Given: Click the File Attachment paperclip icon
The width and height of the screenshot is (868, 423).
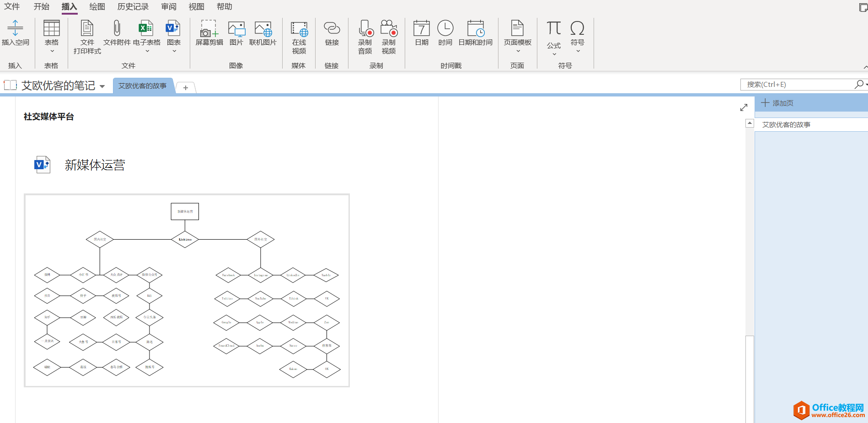Looking at the screenshot, I should pyautogui.click(x=117, y=28).
